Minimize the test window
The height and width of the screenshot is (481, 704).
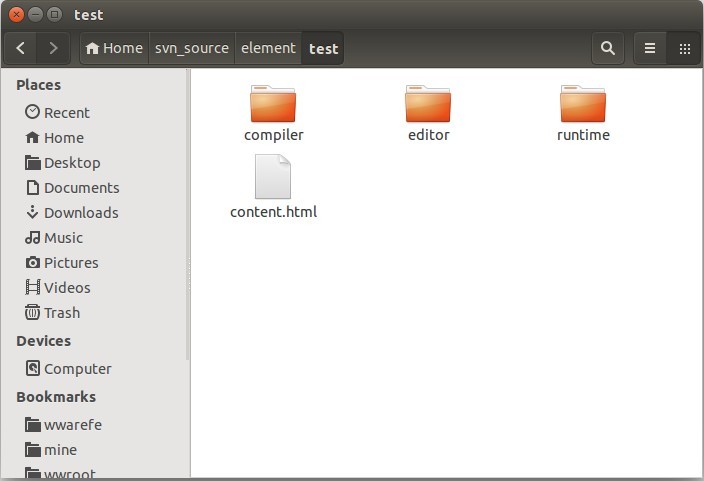(35, 15)
